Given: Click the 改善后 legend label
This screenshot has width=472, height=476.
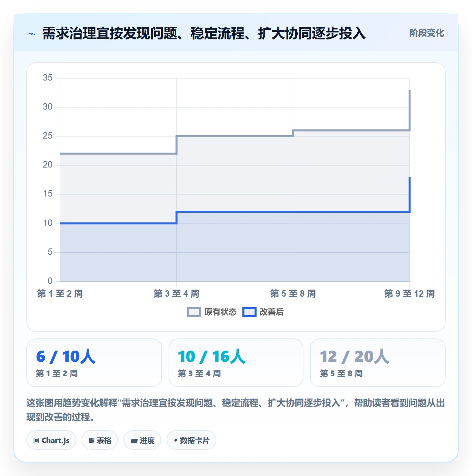Looking at the screenshot, I should click(x=271, y=312).
